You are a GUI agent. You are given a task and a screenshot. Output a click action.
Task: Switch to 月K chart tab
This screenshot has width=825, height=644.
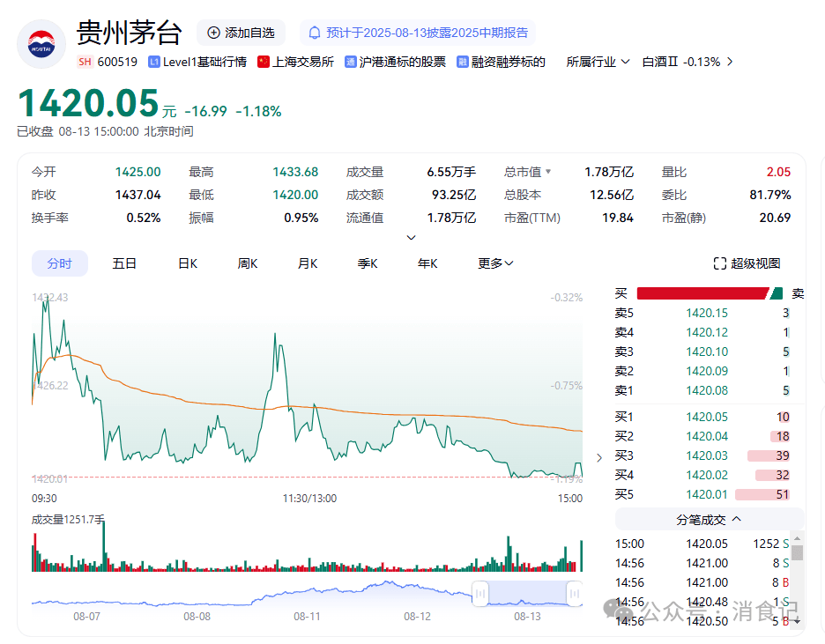click(308, 263)
